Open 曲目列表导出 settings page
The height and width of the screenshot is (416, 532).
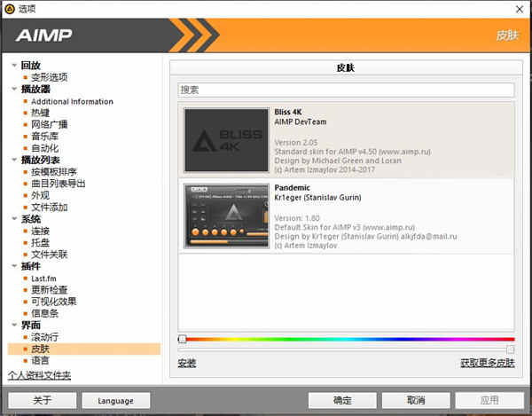[59, 184]
